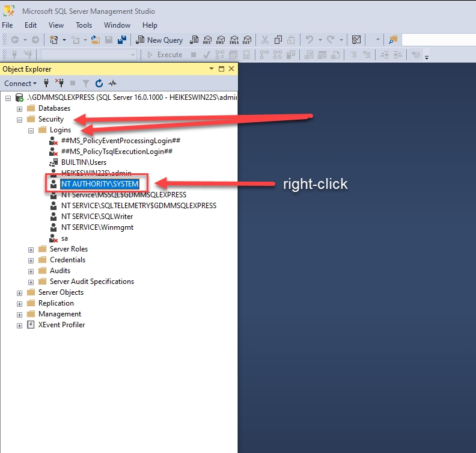The image size is (476, 453).
Task: Expand the Credentials node
Action: pyautogui.click(x=31, y=260)
